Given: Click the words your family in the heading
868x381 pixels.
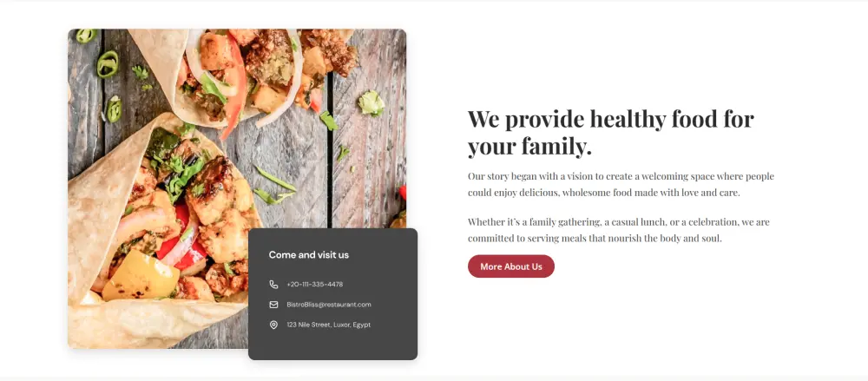Looking at the screenshot, I should 529,146.
